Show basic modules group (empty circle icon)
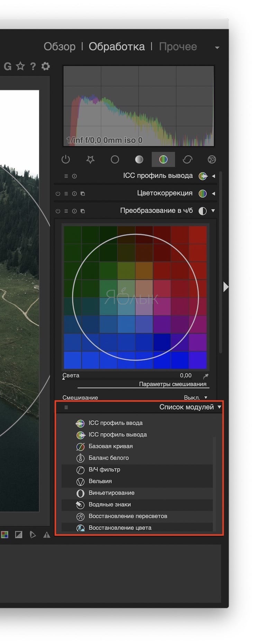This screenshot has height=644, width=256. pyautogui.click(x=115, y=159)
